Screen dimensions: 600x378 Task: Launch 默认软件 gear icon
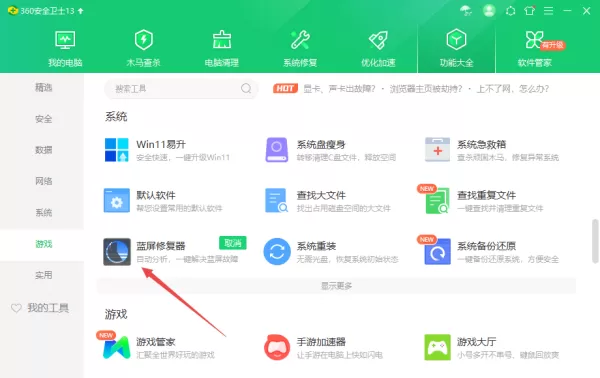[x=117, y=200]
